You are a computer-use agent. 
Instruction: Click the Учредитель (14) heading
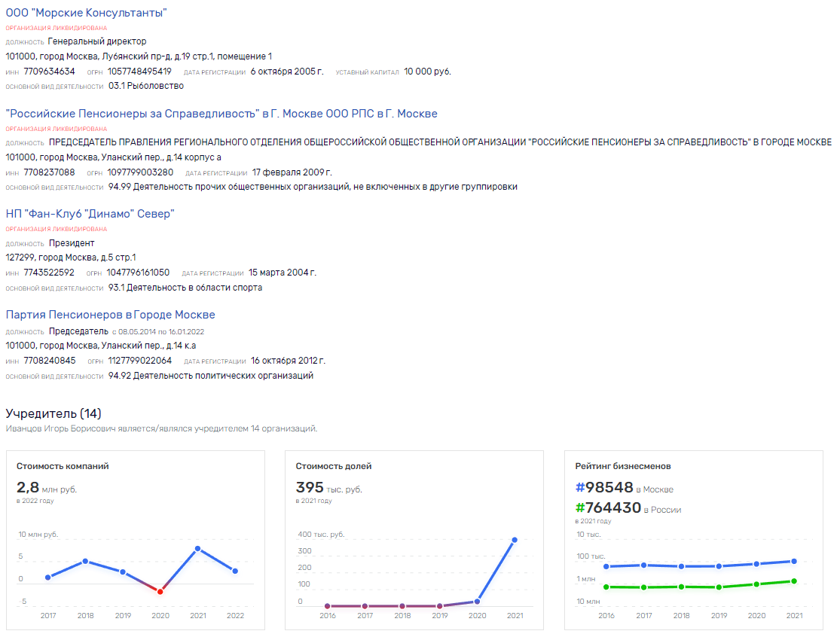click(53, 413)
